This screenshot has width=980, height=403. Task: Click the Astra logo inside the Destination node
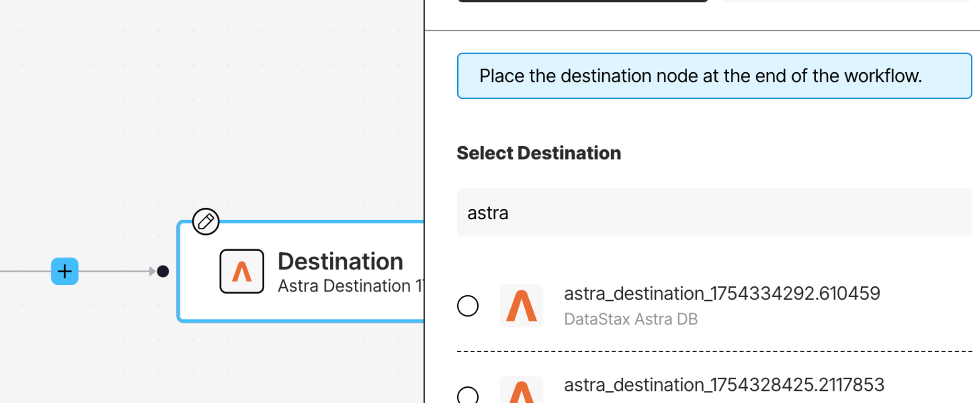point(242,271)
